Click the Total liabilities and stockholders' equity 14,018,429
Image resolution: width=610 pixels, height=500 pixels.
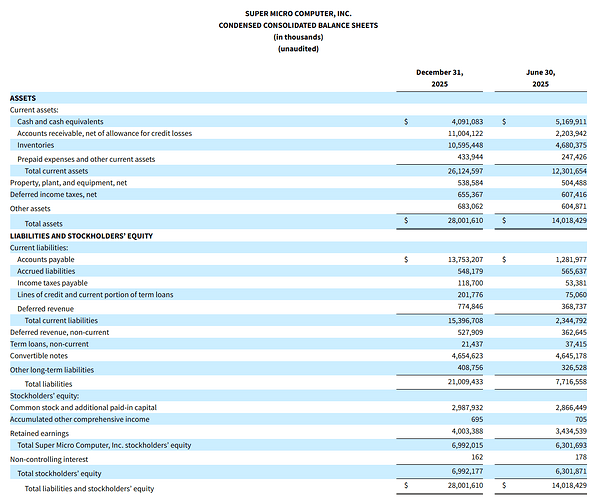pyautogui.click(x=570, y=485)
